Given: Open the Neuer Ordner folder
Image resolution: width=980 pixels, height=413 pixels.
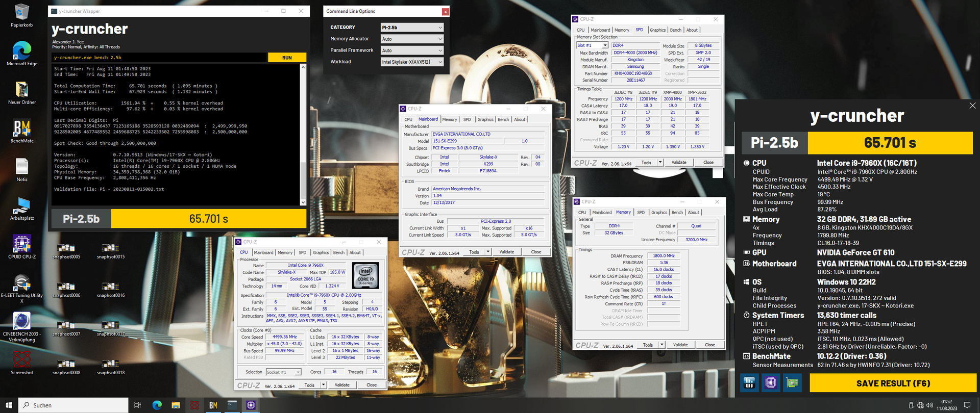Looking at the screenshot, I should 22,92.
